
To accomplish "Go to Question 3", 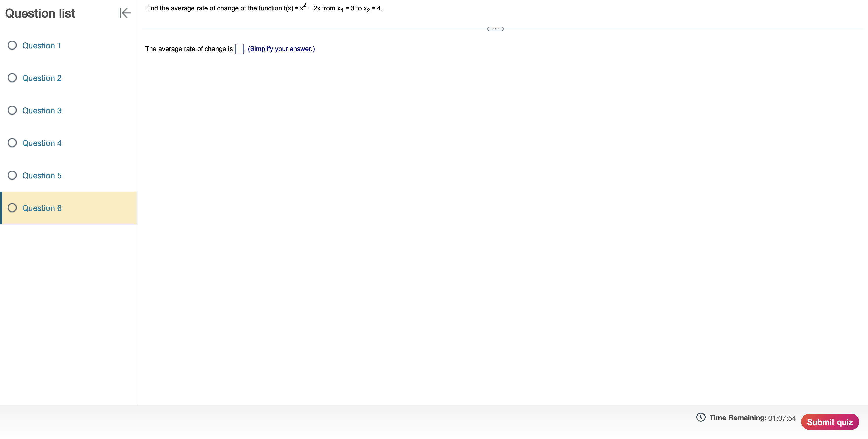I will coord(42,111).
